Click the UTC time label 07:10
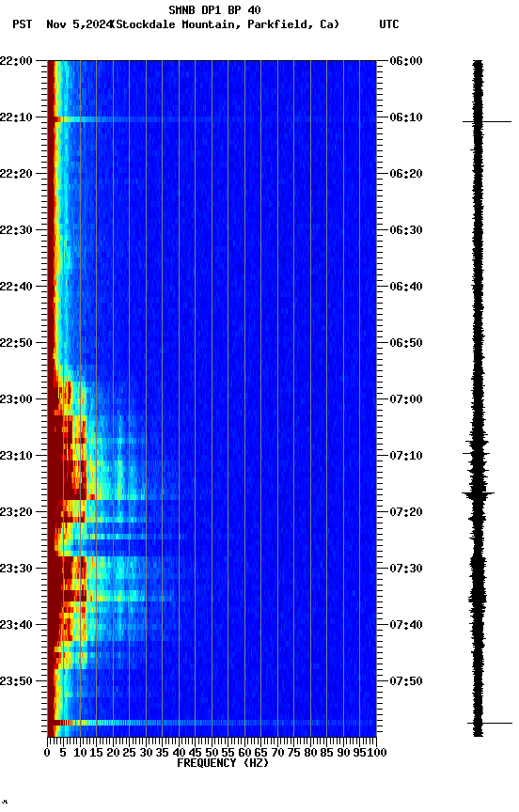This screenshot has width=519, height=812. click(x=405, y=456)
